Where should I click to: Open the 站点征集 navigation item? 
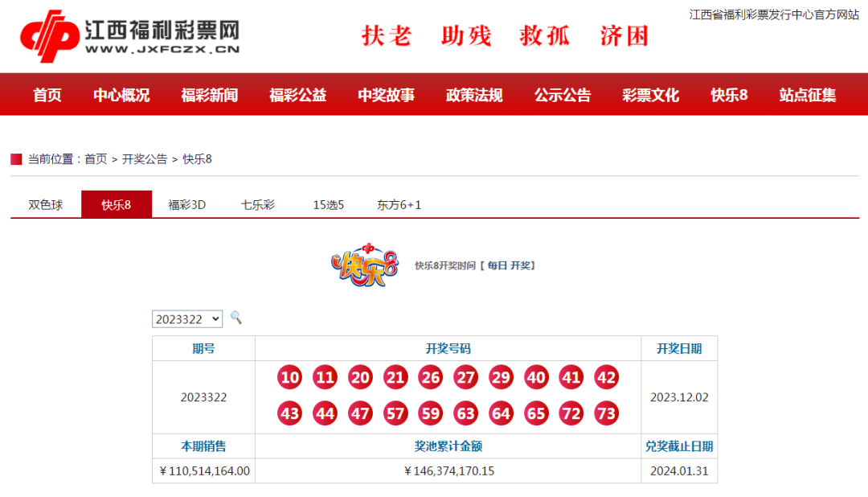click(808, 95)
